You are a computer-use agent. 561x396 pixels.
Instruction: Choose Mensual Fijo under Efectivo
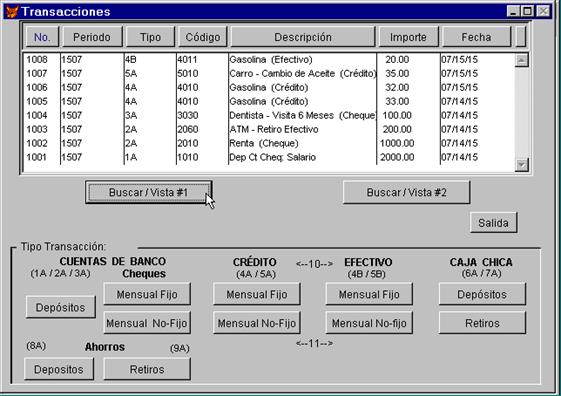click(x=369, y=294)
